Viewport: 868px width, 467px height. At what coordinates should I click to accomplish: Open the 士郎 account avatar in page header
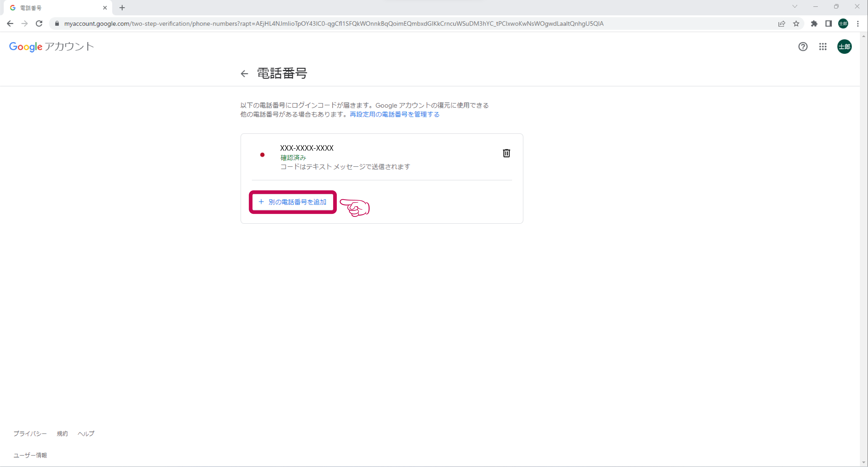tap(844, 47)
